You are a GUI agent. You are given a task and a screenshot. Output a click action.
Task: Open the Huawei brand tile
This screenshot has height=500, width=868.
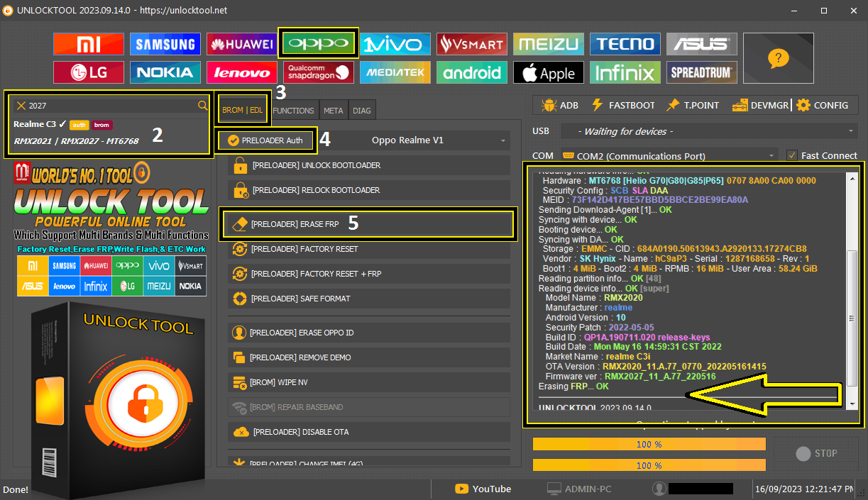click(242, 44)
